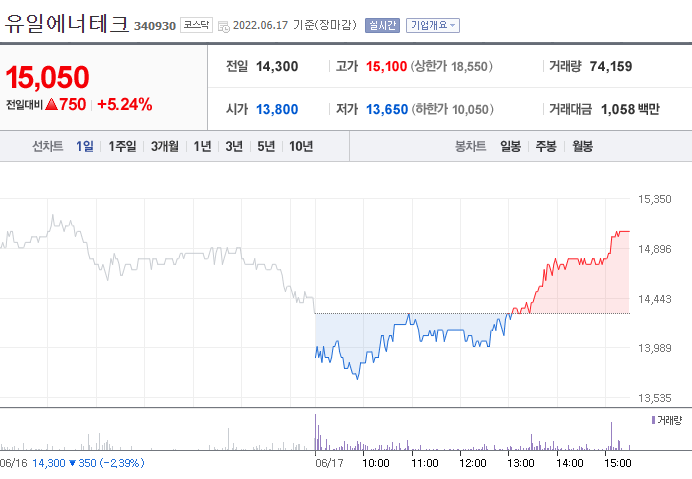Show the 5년 line chart
This screenshot has width=692, height=479.
pyautogui.click(x=266, y=146)
